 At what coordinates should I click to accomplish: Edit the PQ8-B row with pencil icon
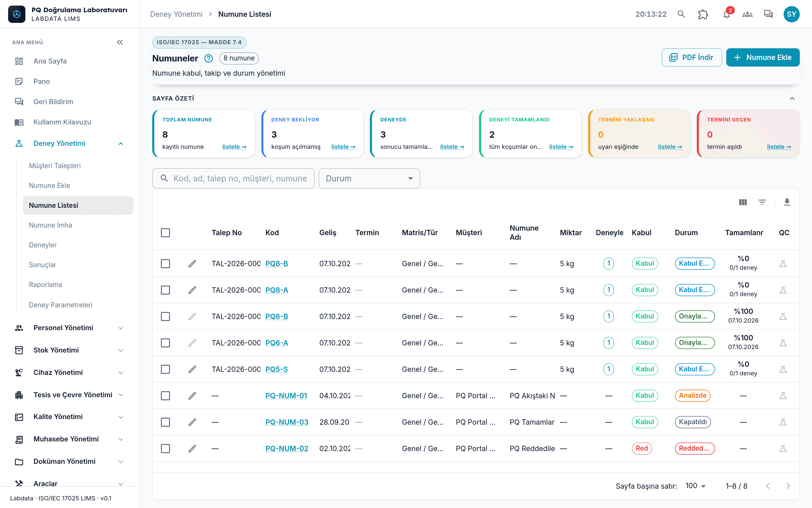point(192,264)
